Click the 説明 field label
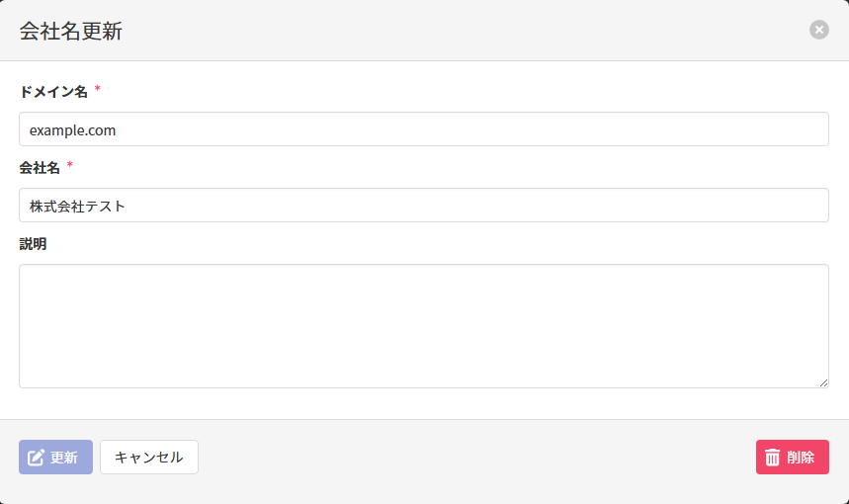The height and width of the screenshot is (504, 849). [x=33, y=244]
